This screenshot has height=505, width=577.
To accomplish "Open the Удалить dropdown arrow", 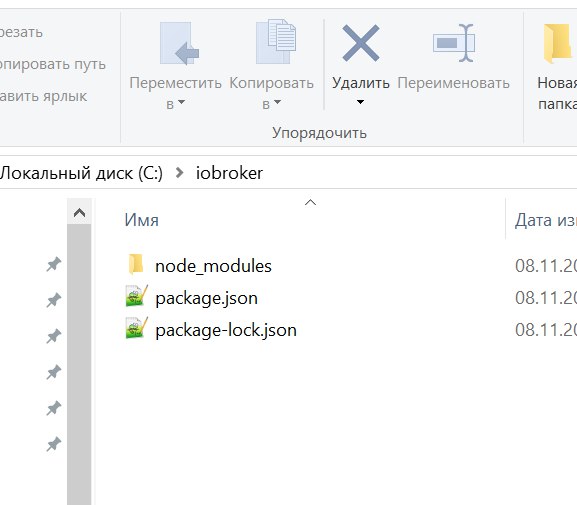I will coord(360,102).
